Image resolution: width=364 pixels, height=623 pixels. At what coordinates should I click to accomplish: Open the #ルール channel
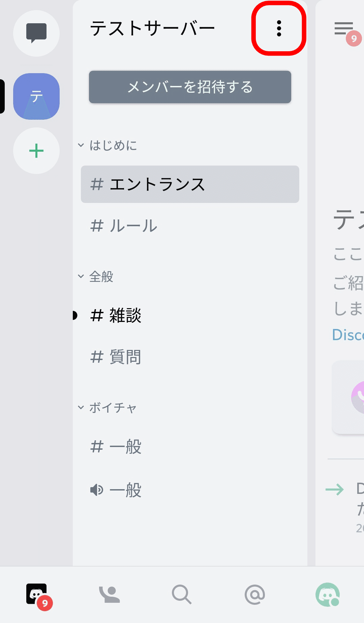click(x=123, y=226)
